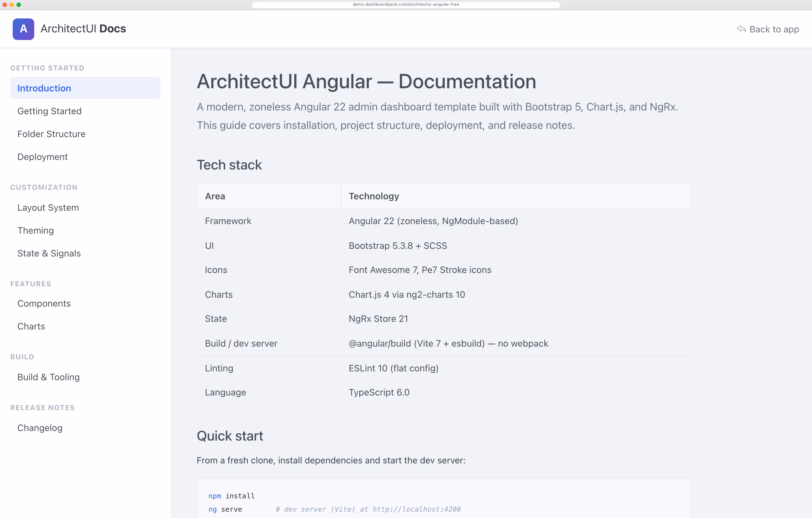View the Changelog page

pyautogui.click(x=85, y=428)
